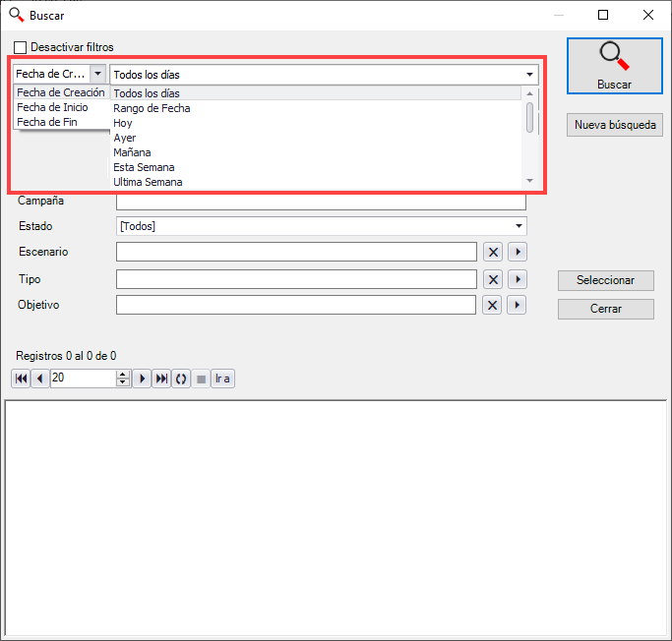Go to previous page of records
672x641 pixels.
(40, 379)
